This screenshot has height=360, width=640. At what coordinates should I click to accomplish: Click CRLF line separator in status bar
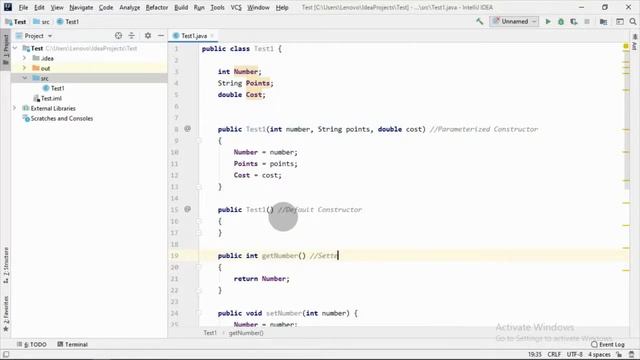554,355
